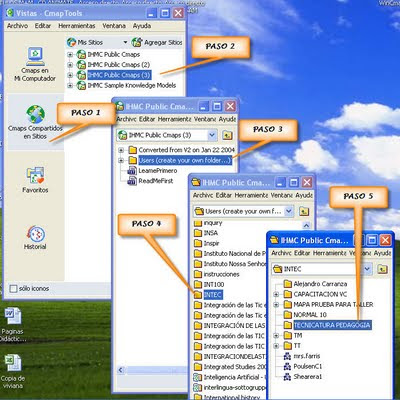Viewport: 400px width, 400px height.
Task: Select Cmaps Compartidos en Sitios icon
Action: (x=36, y=114)
